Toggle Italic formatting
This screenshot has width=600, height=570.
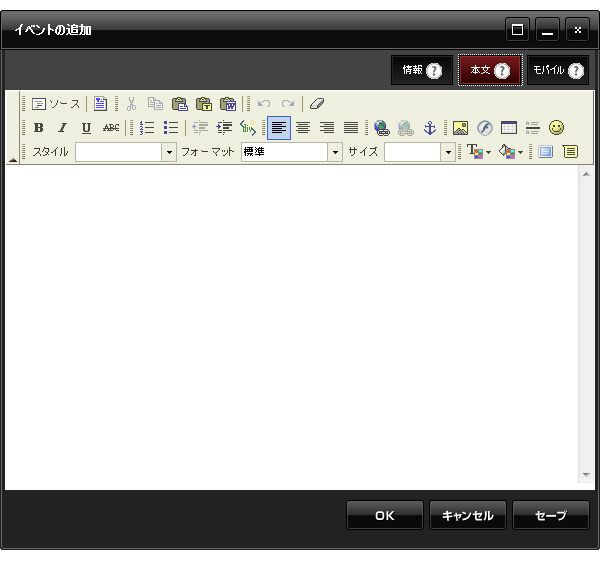click(62, 128)
